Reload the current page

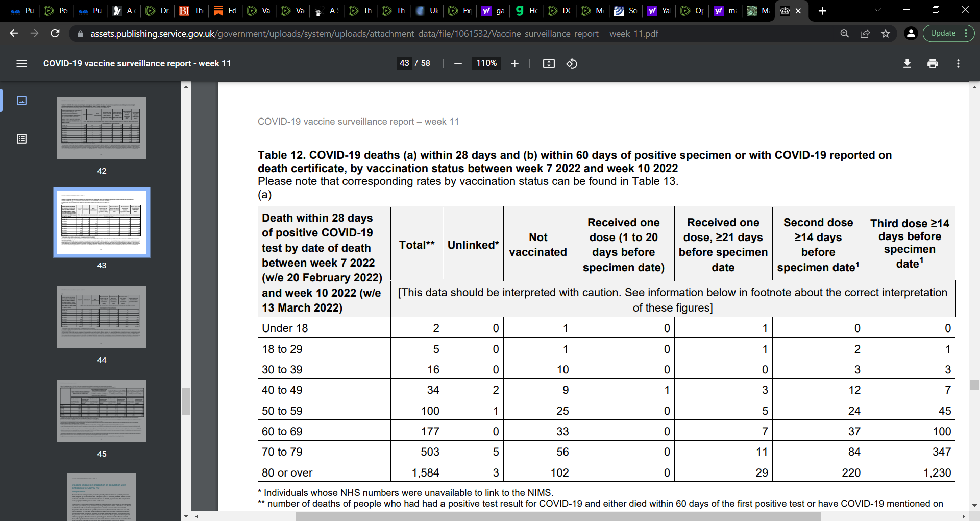point(55,33)
